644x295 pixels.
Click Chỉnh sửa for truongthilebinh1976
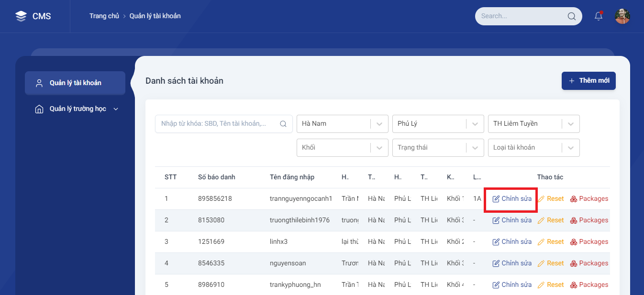point(512,220)
